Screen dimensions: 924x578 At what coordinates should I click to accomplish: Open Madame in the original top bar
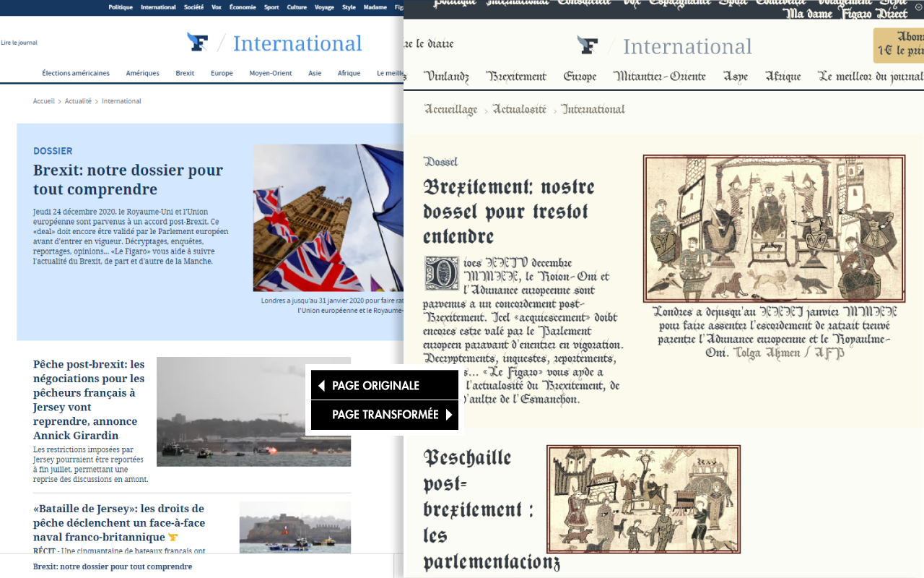pyautogui.click(x=376, y=7)
